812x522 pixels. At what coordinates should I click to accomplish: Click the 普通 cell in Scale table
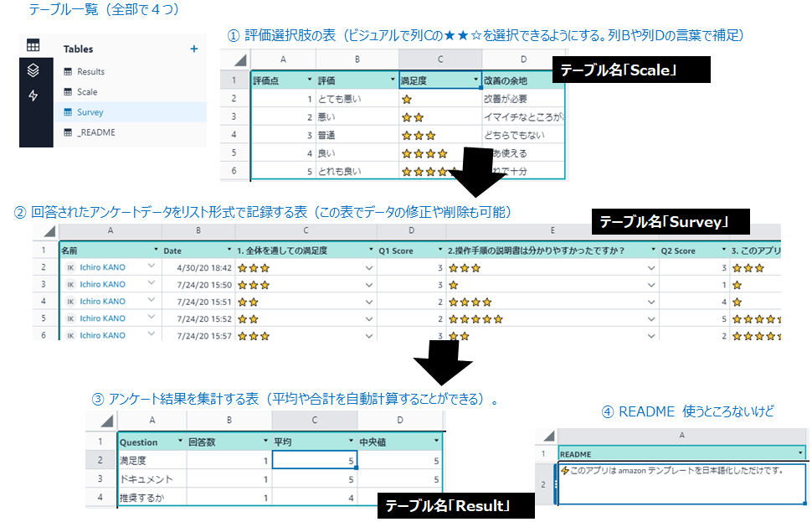[357, 135]
